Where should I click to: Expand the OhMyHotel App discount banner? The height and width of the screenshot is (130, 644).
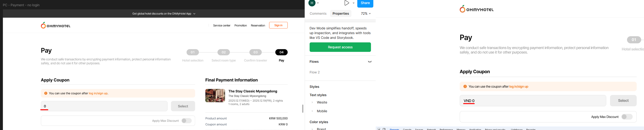[194, 14]
